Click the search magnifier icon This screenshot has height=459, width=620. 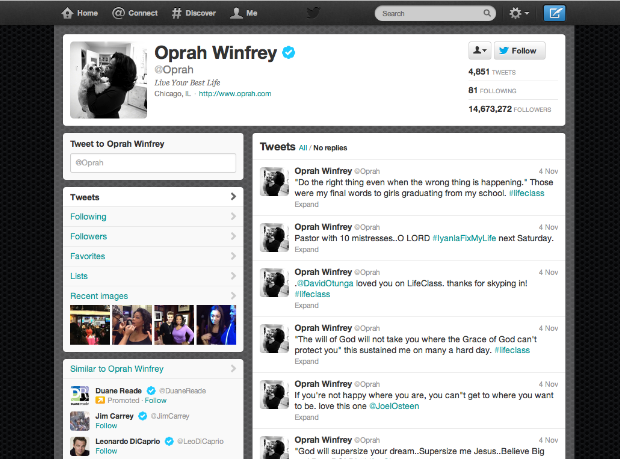tap(487, 13)
